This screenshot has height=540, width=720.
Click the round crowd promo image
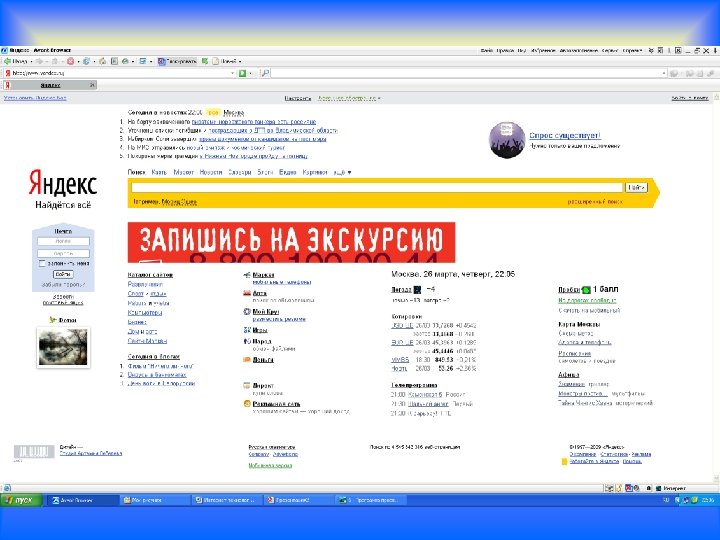507,140
